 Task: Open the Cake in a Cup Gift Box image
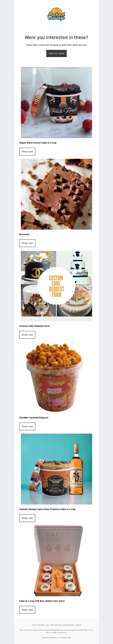tap(58, 561)
